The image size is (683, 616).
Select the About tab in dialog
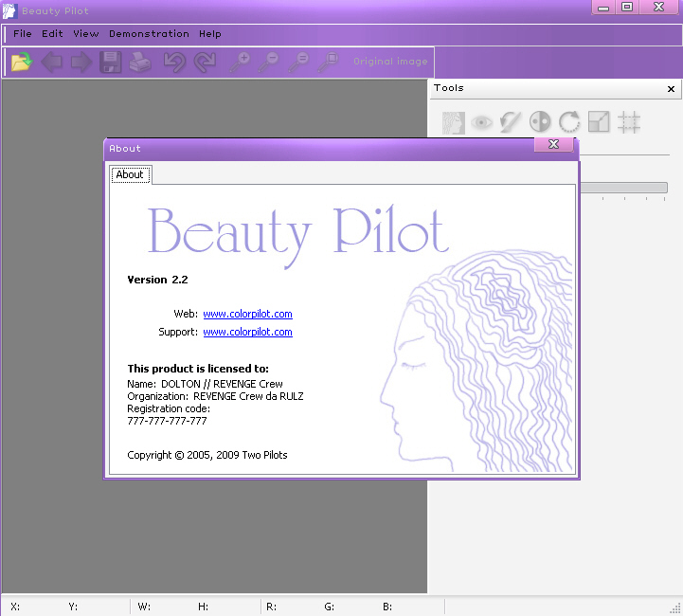[130, 174]
